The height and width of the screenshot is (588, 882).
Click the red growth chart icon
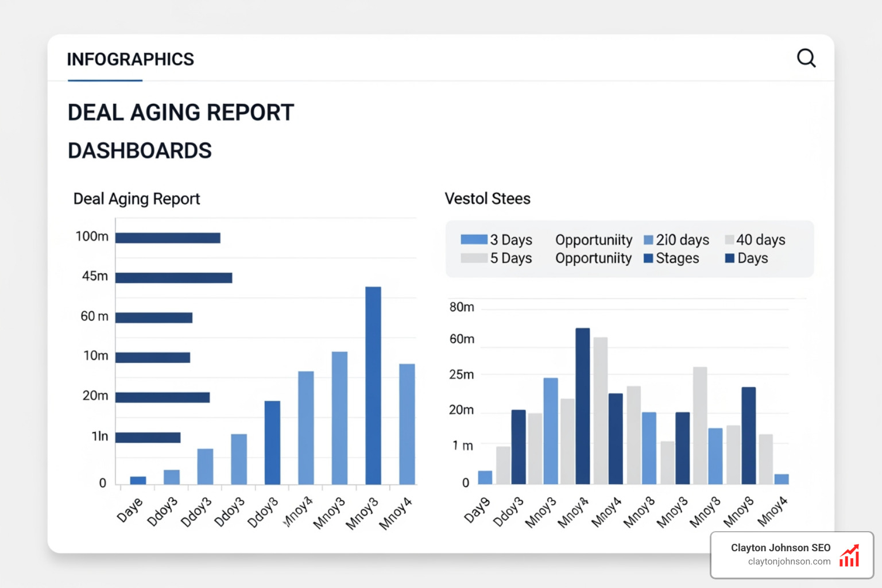click(x=849, y=555)
